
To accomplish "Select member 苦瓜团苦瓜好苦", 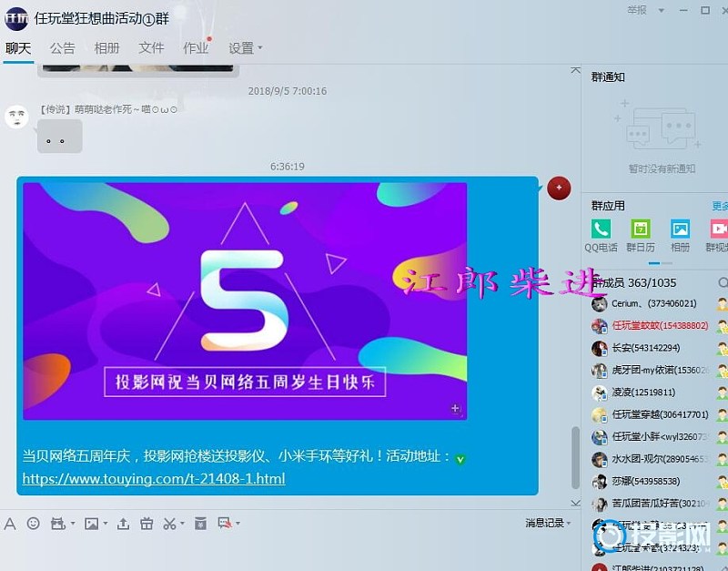I will (x=659, y=504).
